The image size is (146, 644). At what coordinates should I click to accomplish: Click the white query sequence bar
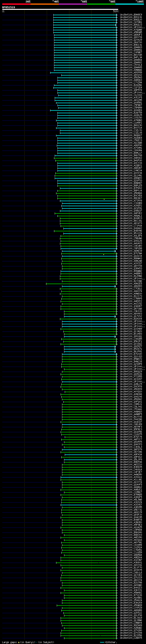(60, 9)
